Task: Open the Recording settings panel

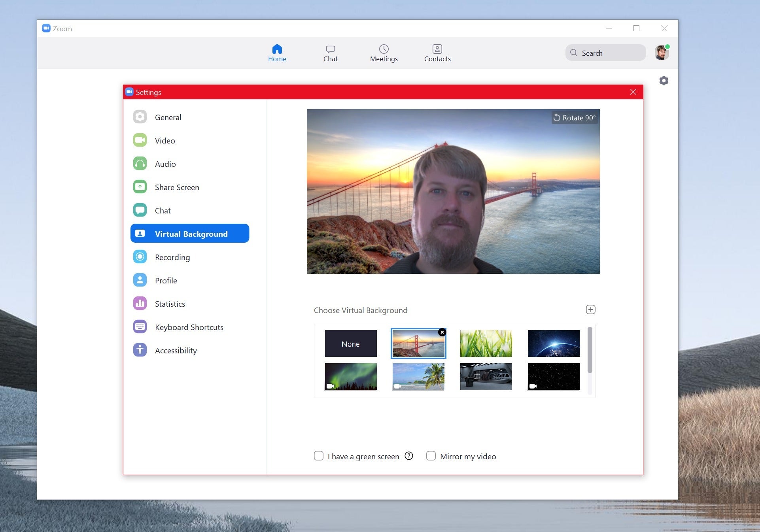Action: click(x=172, y=257)
